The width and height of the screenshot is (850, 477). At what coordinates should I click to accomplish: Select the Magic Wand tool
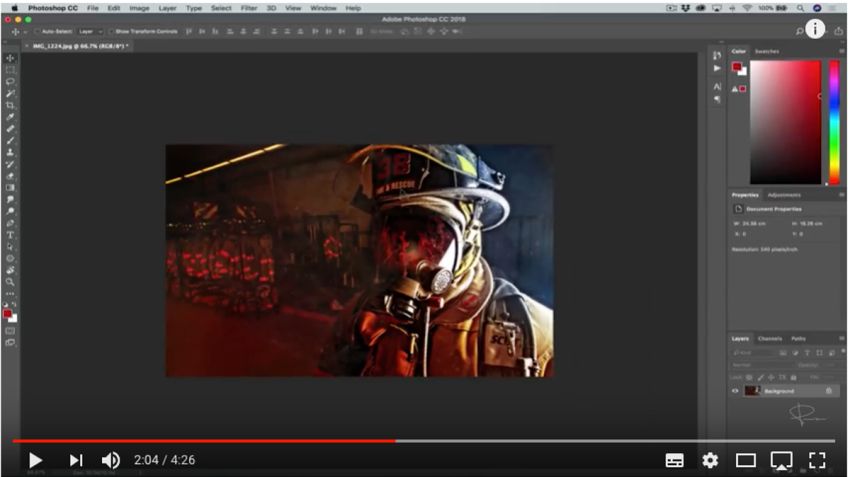[10, 94]
